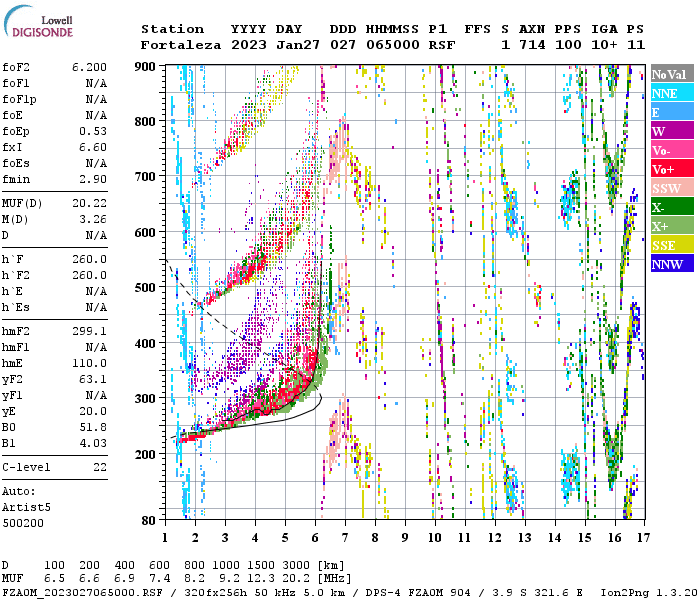Click the IGA value 10+
This screenshot has width=700, height=600.
click(604, 45)
